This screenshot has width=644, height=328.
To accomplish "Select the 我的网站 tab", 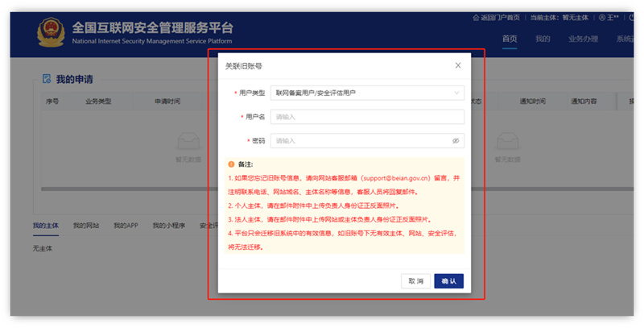I will 86,226.
